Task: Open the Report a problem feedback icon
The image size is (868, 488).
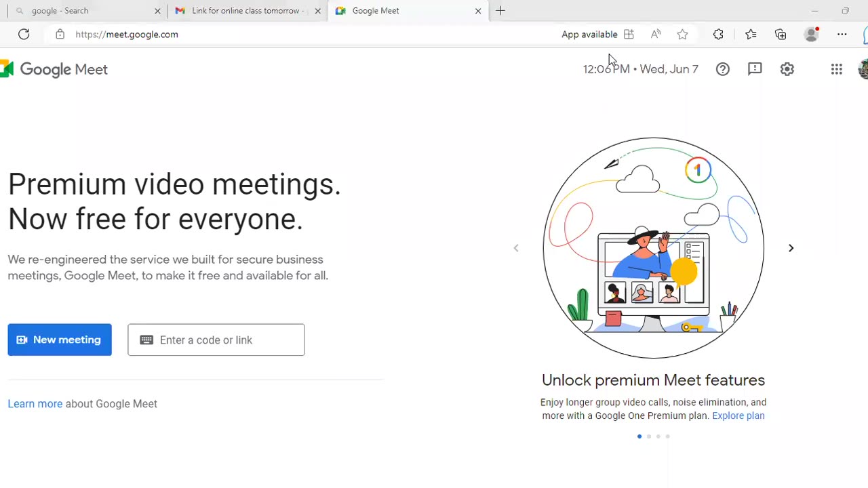Action: coord(755,68)
